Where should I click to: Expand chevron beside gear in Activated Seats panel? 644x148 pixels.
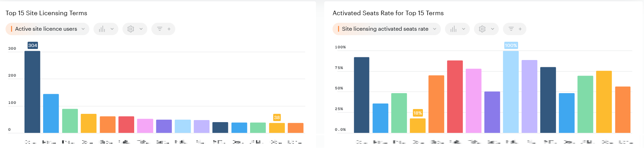tap(493, 29)
